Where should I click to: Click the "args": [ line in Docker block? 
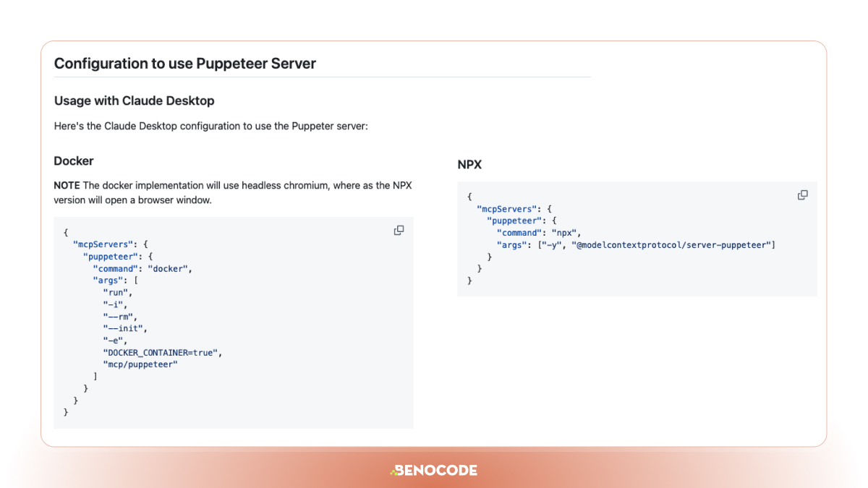click(116, 281)
